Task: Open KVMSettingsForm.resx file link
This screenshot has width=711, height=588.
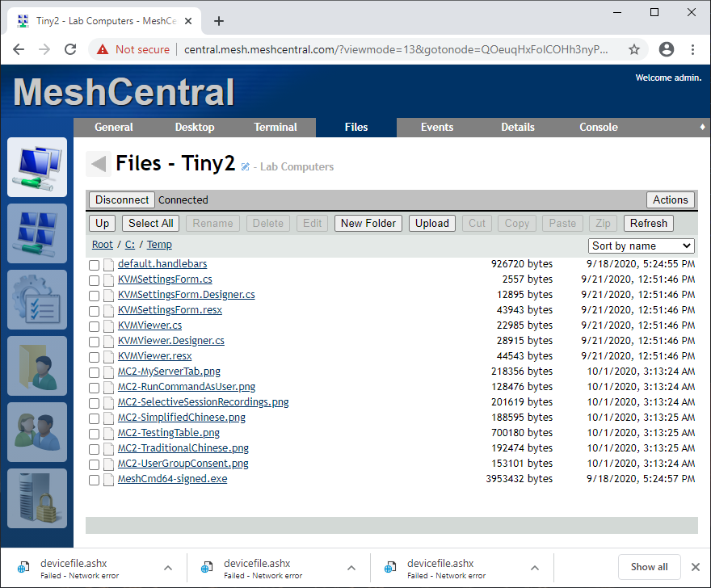Action: tap(170, 310)
